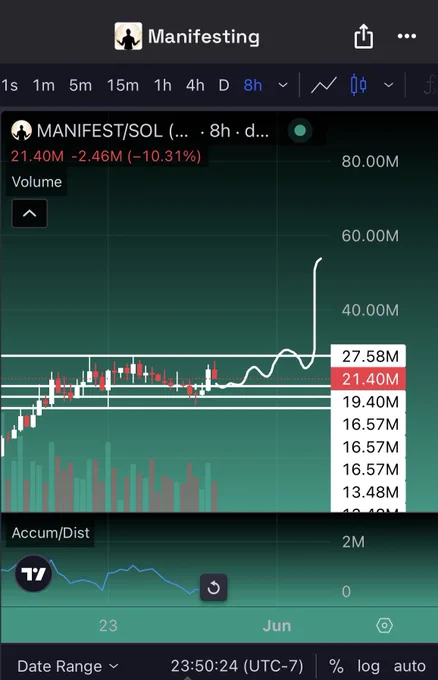The width and height of the screenshot is (438, 680).
Task: Toggle the percent scale mode
Action: click(x=336, y=666)
